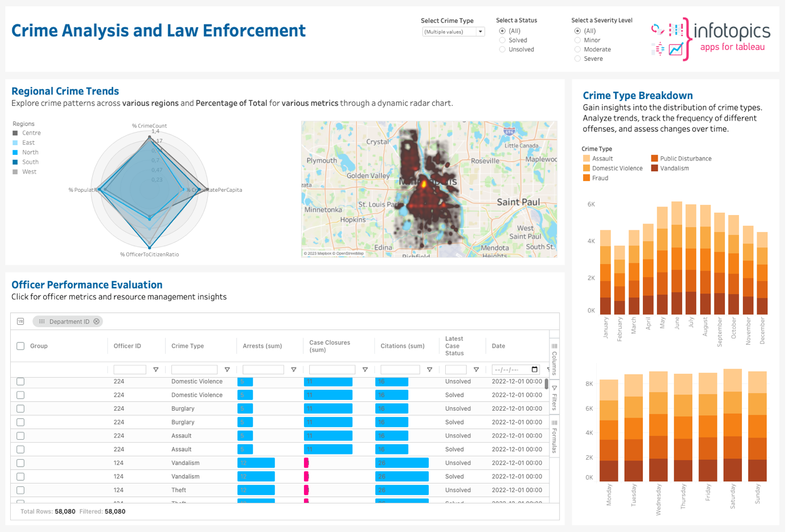Expand the Formulas side panel
Image resolution: width=788 pixels, height=532 pixels.
[x=554, y=437]
